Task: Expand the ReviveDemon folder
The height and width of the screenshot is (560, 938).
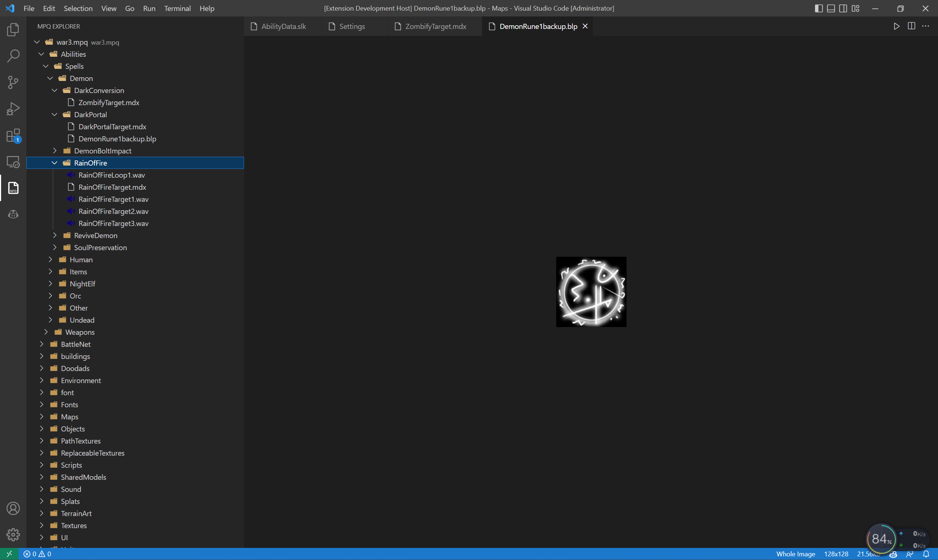Action: click(55, 236)
